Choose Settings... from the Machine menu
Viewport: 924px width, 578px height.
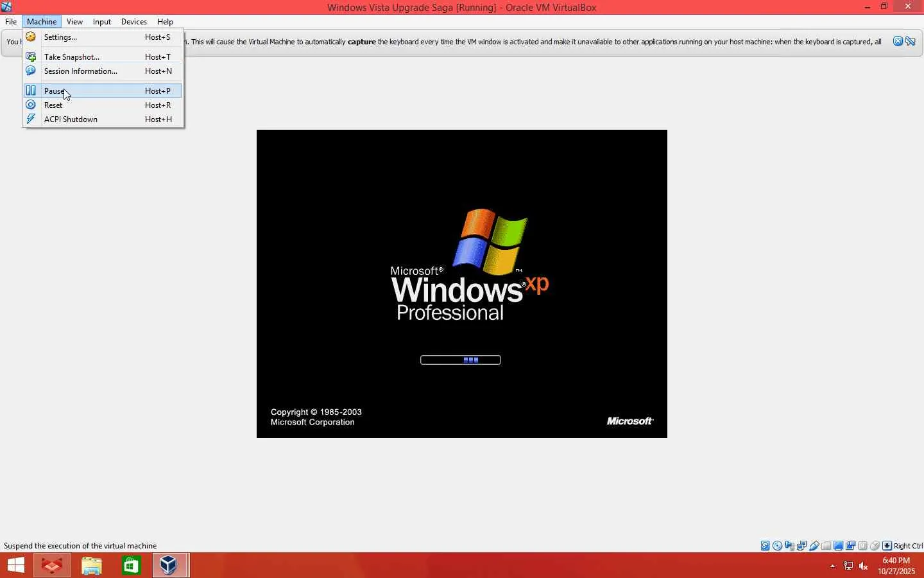103,37
